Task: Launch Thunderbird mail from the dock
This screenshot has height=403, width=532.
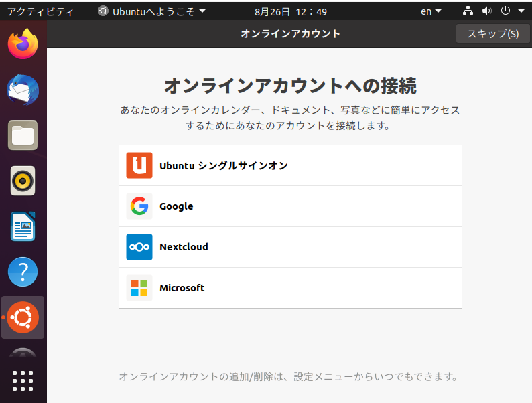Action: [x=23, y=90]
